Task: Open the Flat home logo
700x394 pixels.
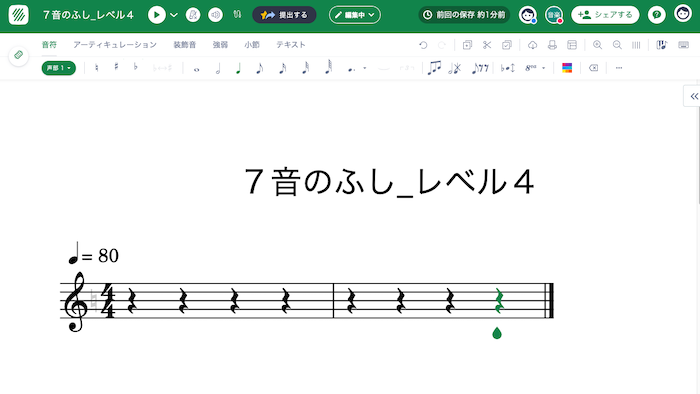Action: tap(18, 15)
